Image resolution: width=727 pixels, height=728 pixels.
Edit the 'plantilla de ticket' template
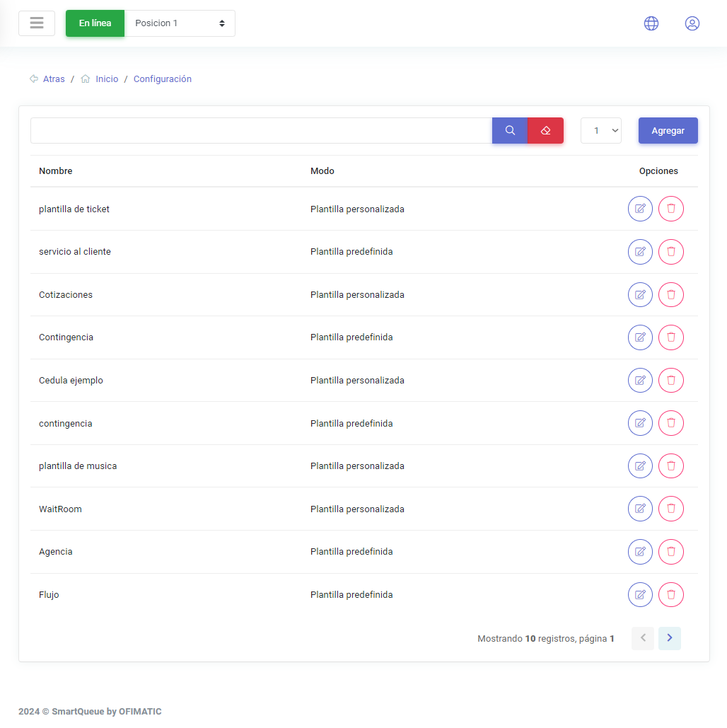[640, 209]
